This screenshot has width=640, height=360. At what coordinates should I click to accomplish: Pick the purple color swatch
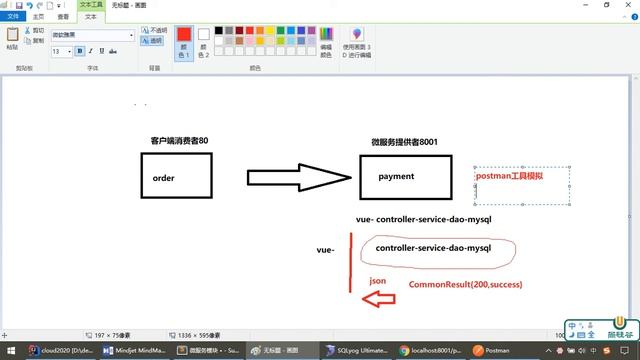click(x=311, y=30)
